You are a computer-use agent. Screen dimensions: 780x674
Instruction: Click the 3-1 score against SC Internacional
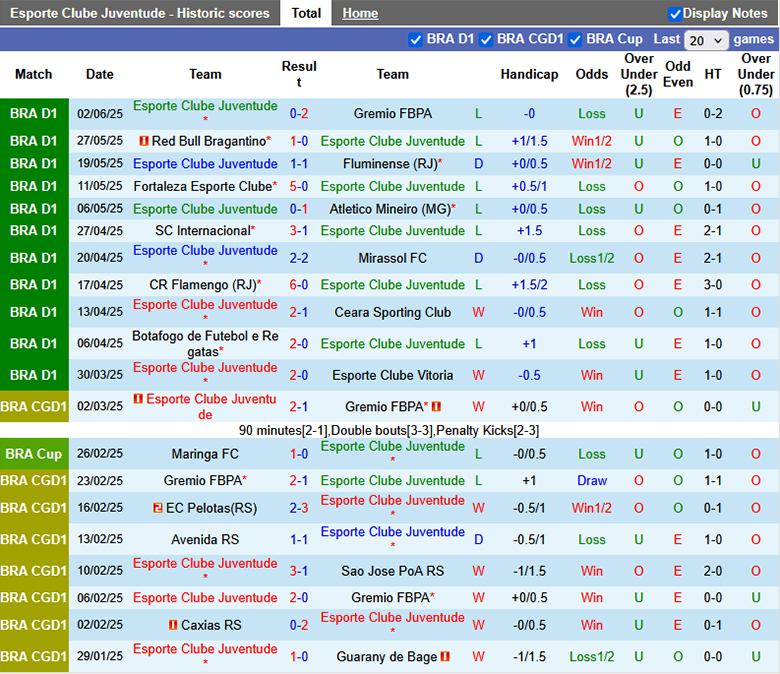(298, 231)
